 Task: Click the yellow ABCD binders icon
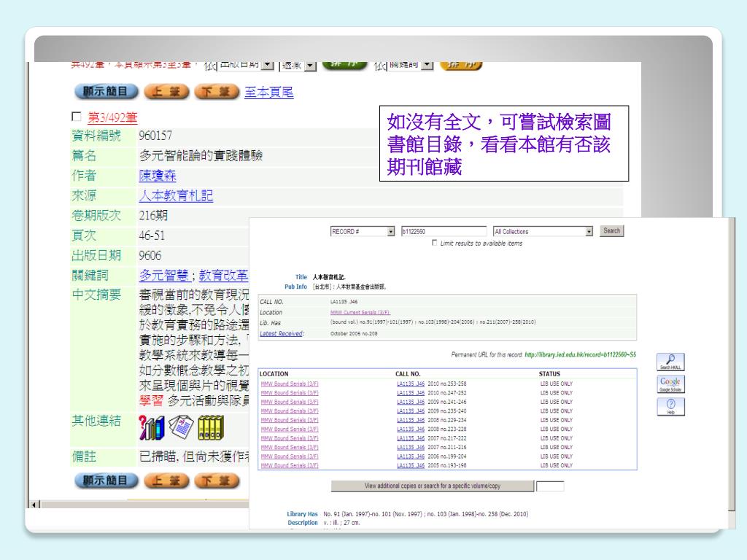[x=210, y=427]
